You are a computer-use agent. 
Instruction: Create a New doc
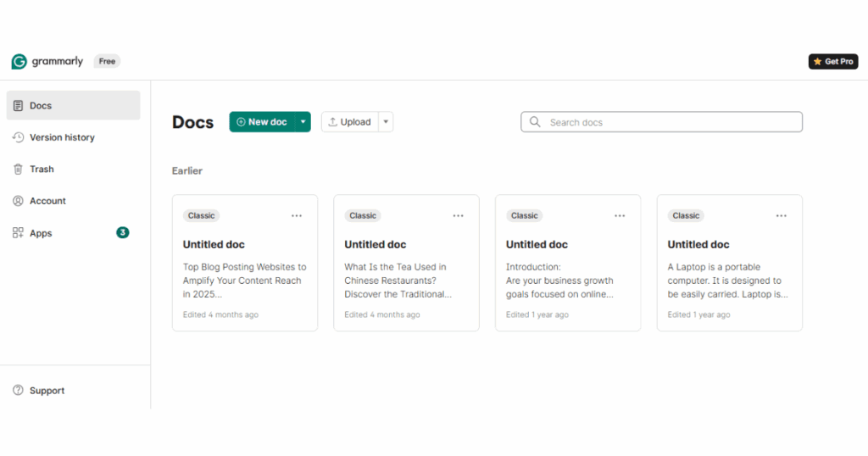(x=262, y=122)
